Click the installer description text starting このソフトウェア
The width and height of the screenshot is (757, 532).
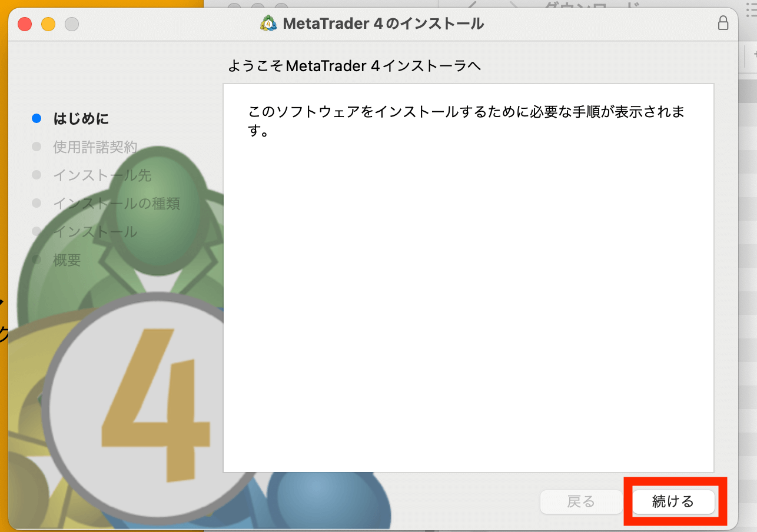[x=466, y=121]
